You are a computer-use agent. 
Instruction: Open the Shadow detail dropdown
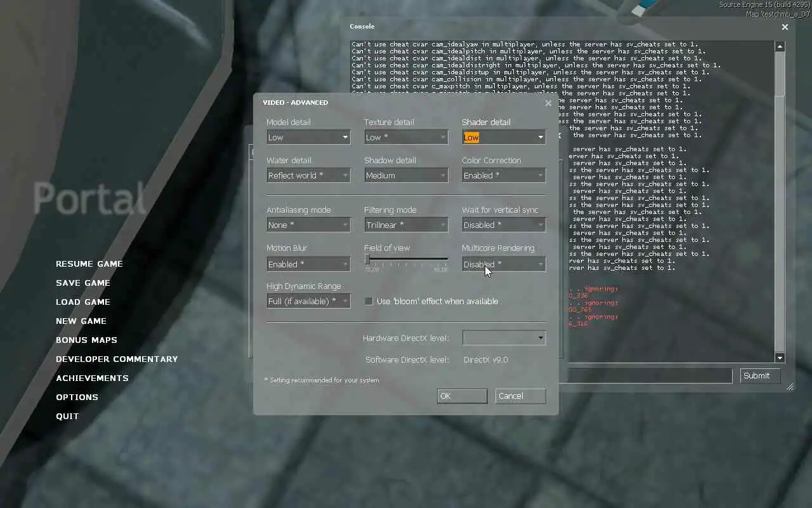(x=406, y=175)
